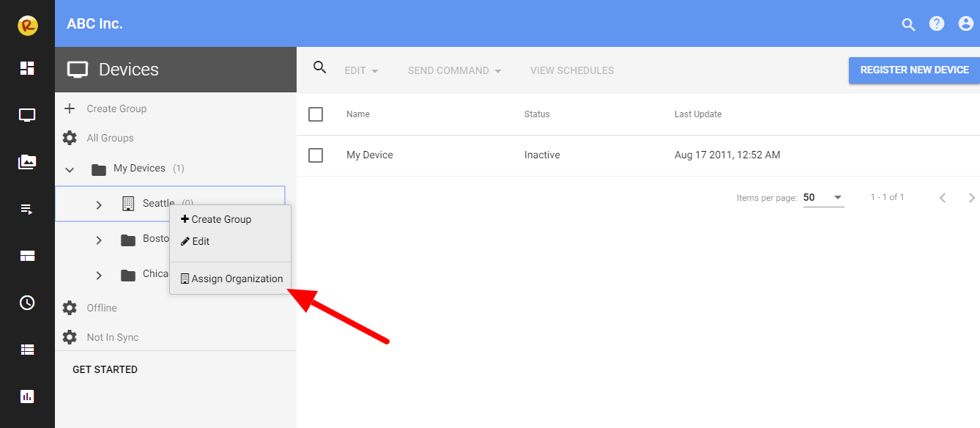
Task: Select the My Devices group label
Action: (x=139, y=168)
